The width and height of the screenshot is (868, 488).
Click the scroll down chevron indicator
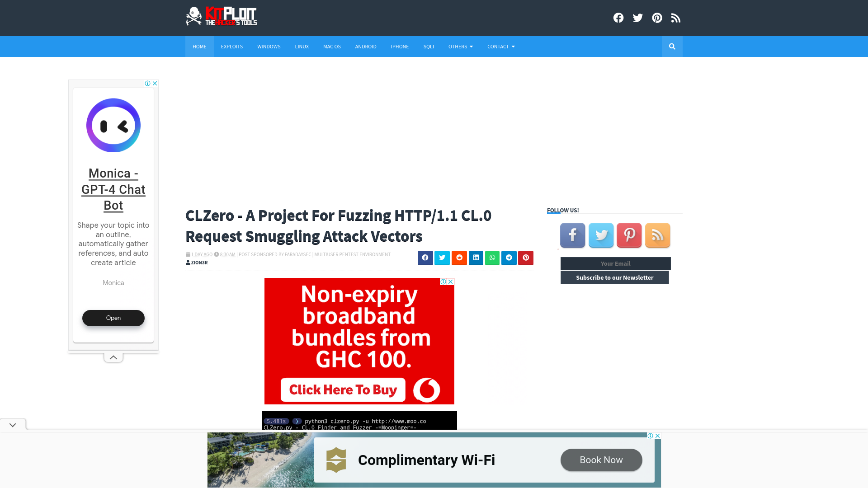tap(13, 426)
